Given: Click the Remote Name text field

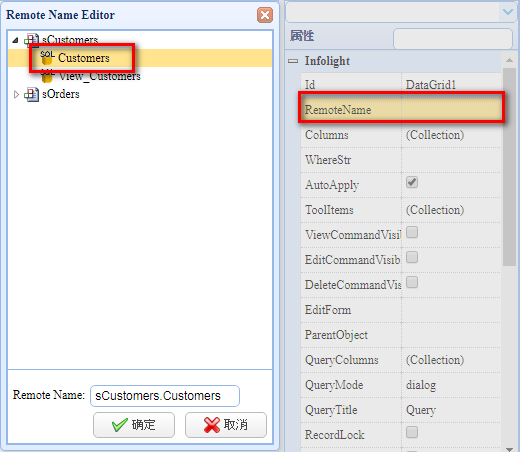Looking at the screenshot, I should (165, 396).
